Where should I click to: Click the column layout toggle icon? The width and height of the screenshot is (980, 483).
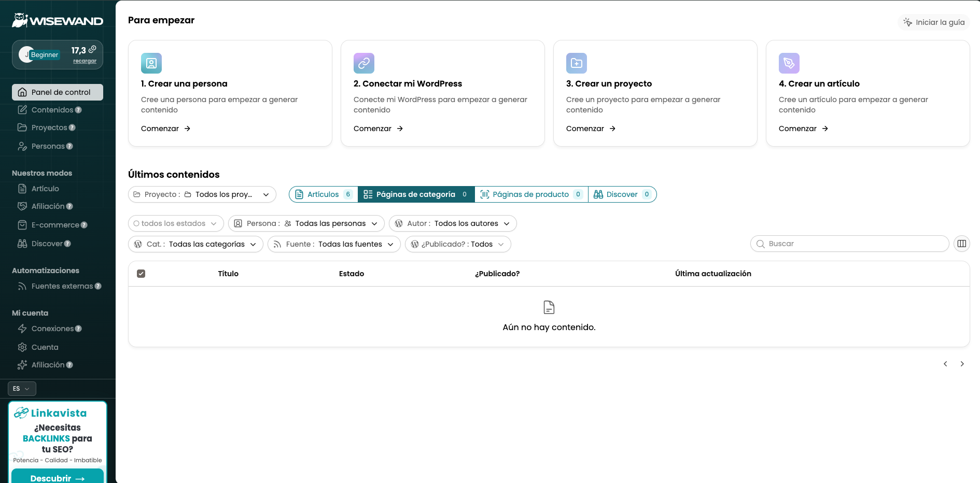point(962,244)
